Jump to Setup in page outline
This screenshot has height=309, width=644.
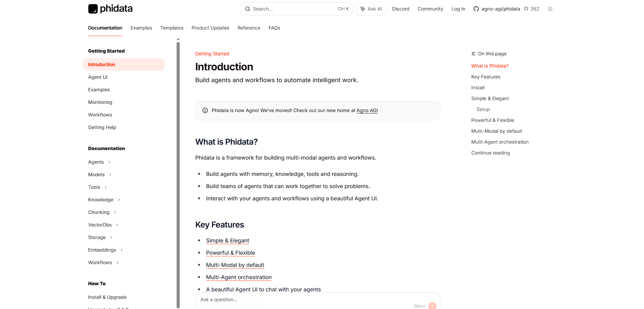click(x=483, y=109)
